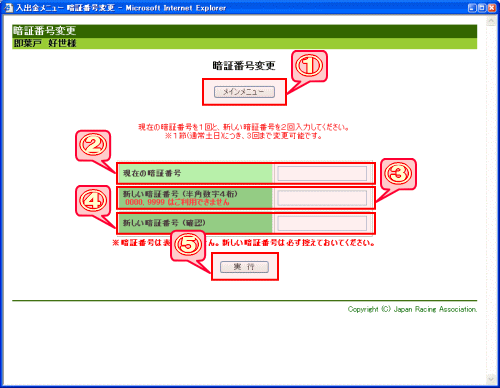Click the メインメニュー button
Viewport: 500px width, 388px height.
[x=244, y=92]
